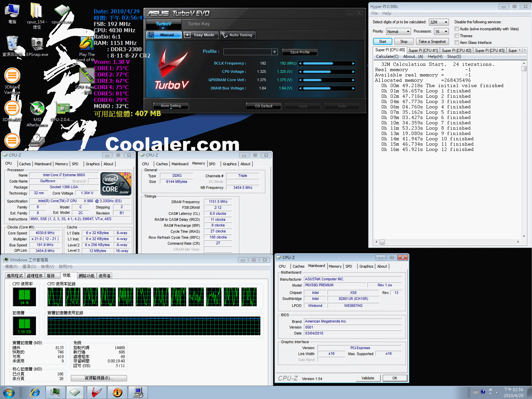The width and height of the screenshot is (532, 399).
Task: Adjust the CPU Voltage slider bar
Action: coord(327,71)
